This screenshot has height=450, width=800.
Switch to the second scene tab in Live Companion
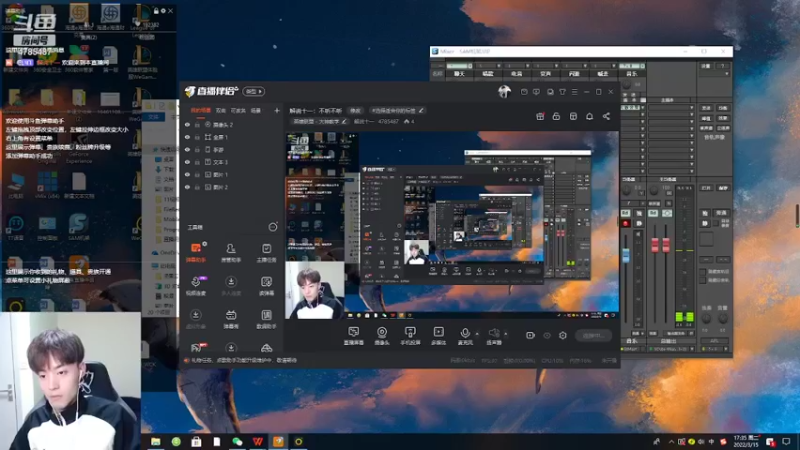pos(221,110)
